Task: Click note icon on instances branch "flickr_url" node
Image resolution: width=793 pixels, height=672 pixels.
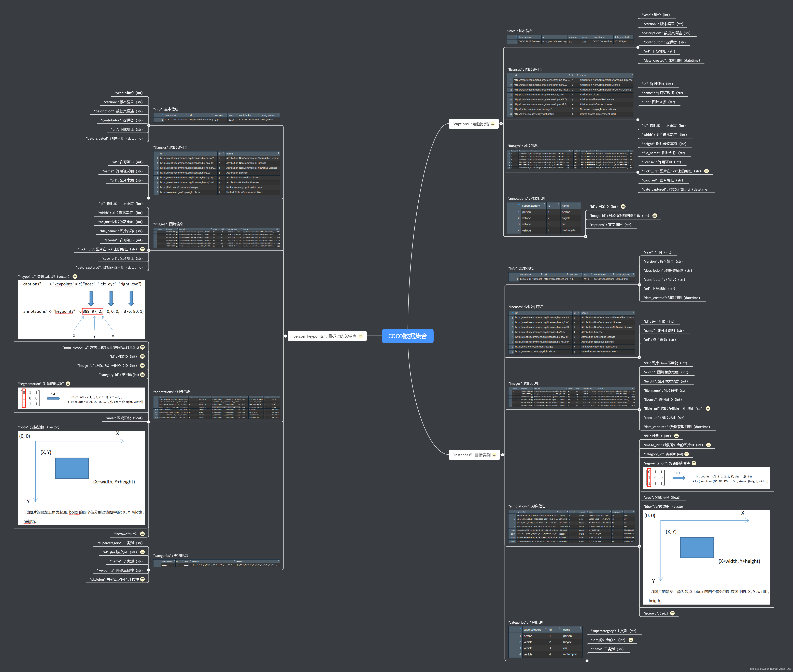Action: 708,408
